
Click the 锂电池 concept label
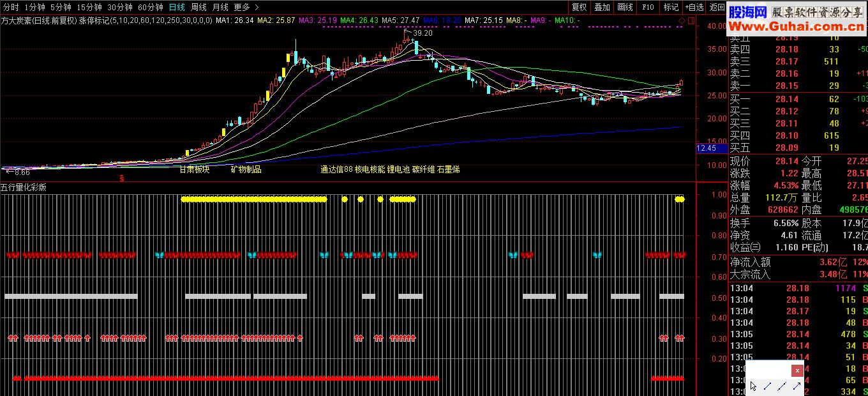(398, 170)
